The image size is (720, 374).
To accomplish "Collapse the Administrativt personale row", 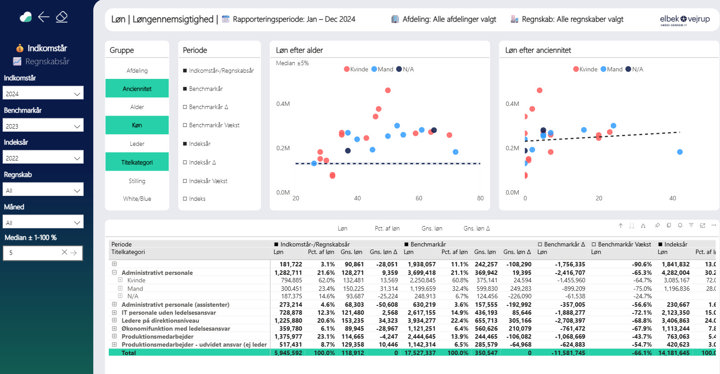I will (114, 272).
